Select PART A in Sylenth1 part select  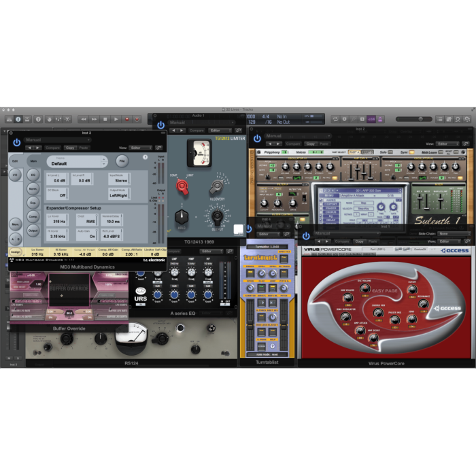click(354, 152)
